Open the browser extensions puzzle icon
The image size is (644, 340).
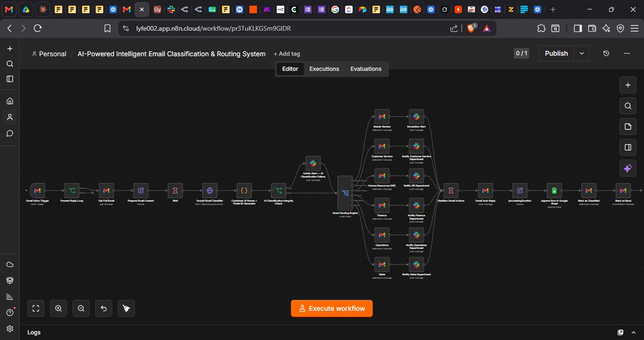(x=541, y=28)
